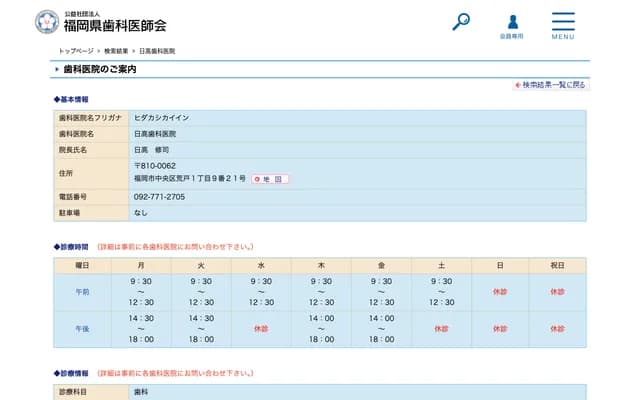Select the 院長氏名 value 日高 修司
This screenshot has width=640, height=400.
(x=151, y=150)
